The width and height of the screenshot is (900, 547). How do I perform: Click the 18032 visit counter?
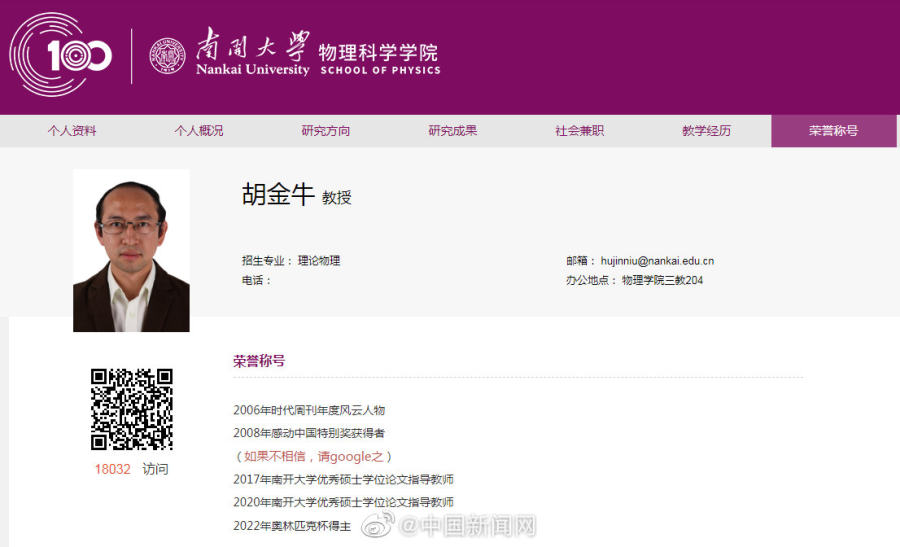112,469
